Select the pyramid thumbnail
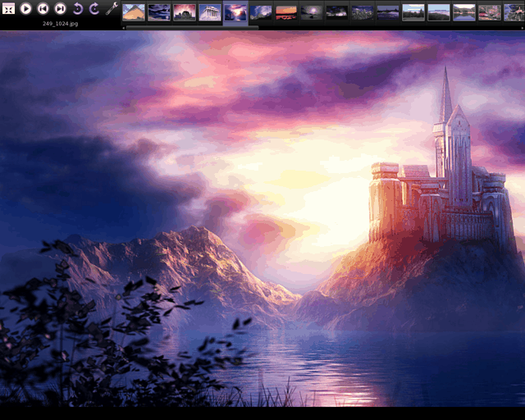Image resolution: width=525 pixels, height=420 pixels. pos(134,12)
